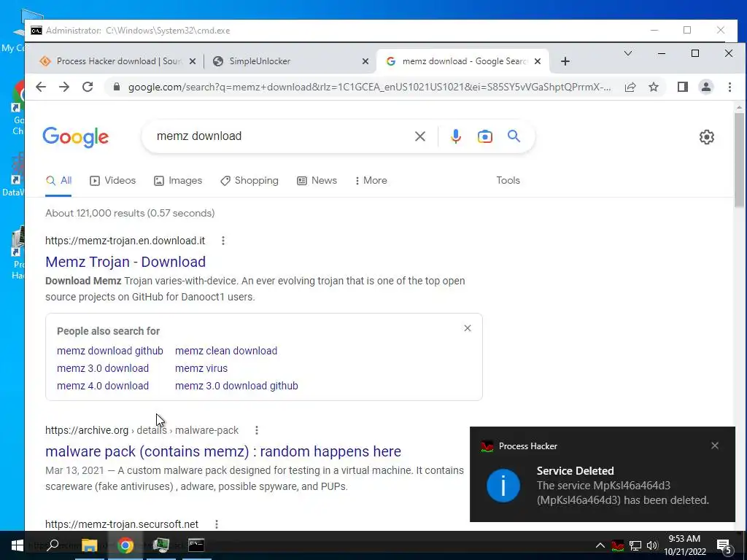Search memz 3.0 download github

236,386
